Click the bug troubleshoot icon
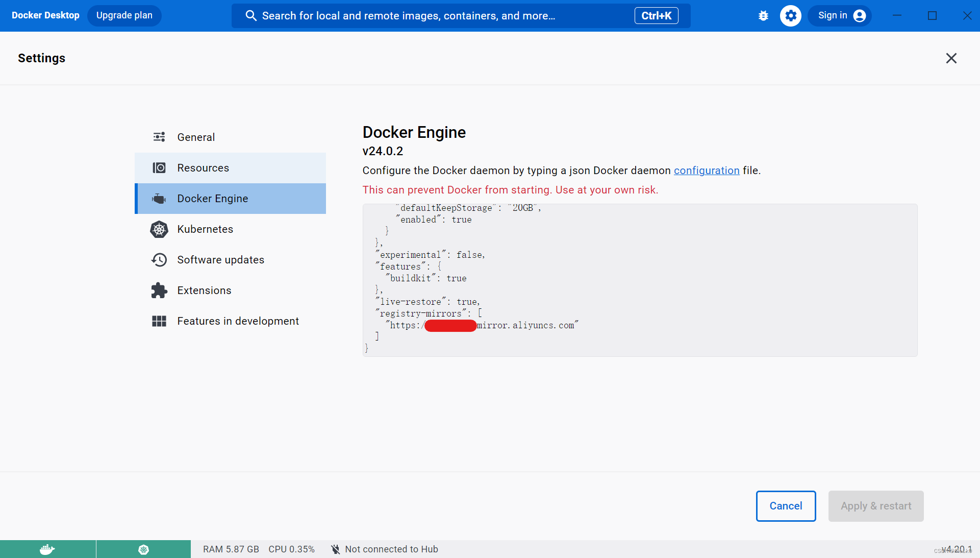Viewport: 980px width, 558px height. click(763, 16)
